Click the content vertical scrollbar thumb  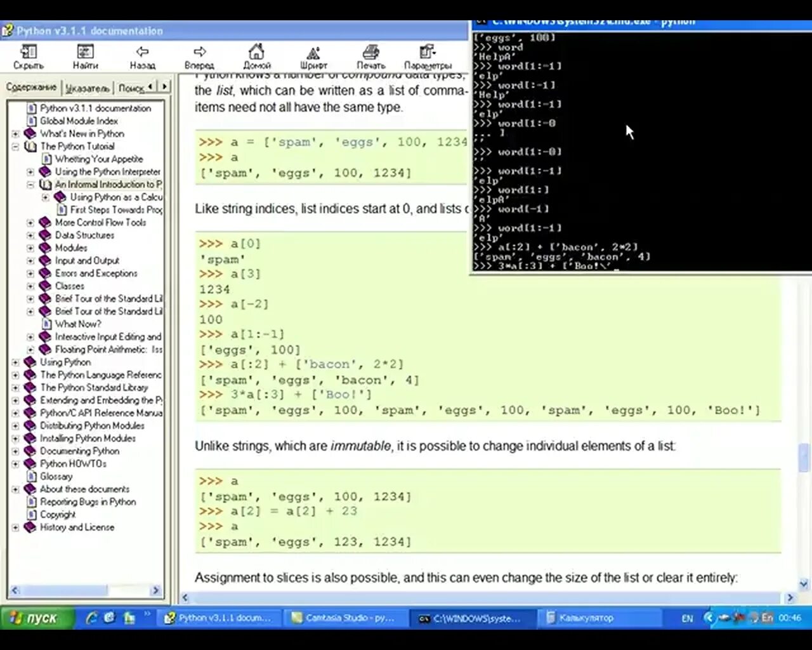click(x=804, y=457)
